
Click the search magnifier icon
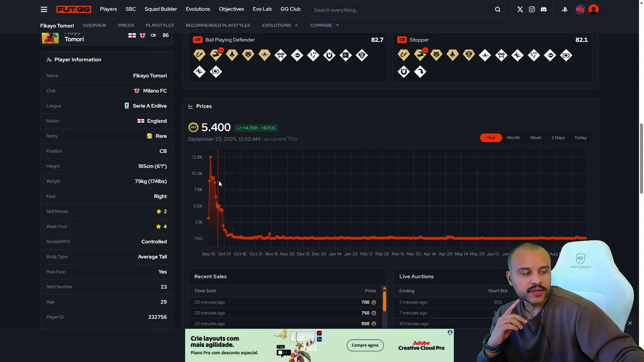(x=498, y=10)
